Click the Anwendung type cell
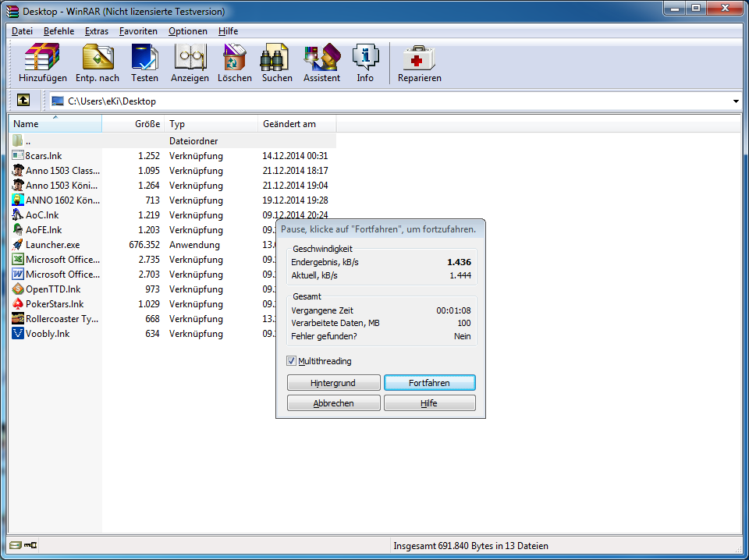This screenshot has height=560, width=749. (194, 245)
